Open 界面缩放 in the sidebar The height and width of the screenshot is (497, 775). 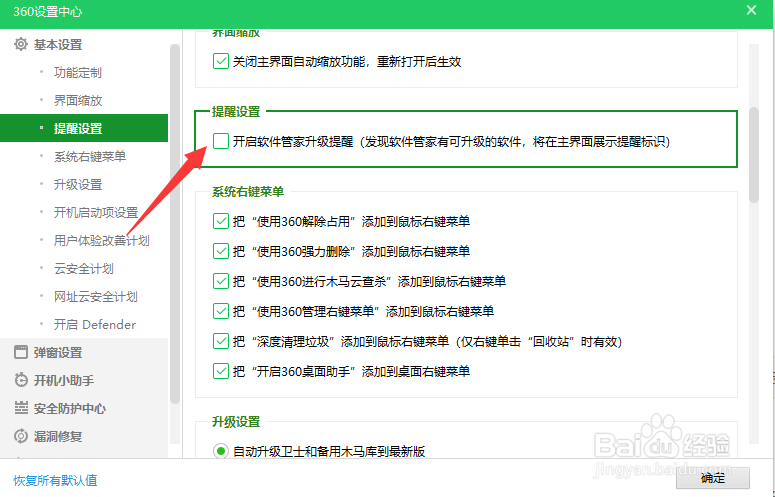[x=78, y=100]
